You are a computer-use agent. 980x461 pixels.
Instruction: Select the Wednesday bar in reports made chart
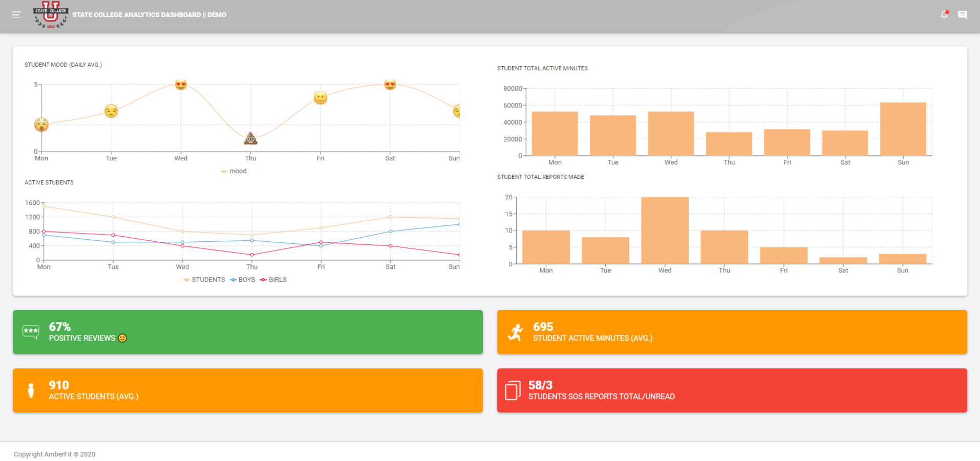665,230
